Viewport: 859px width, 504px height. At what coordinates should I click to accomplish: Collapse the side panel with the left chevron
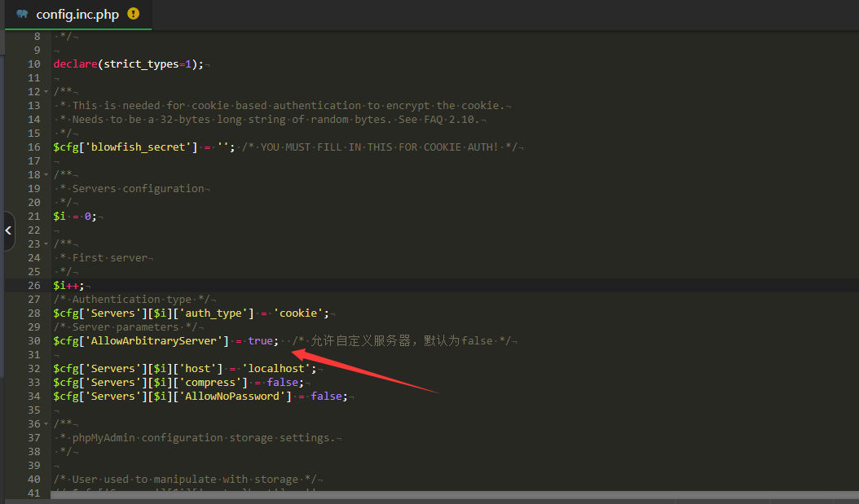(7, 231)
